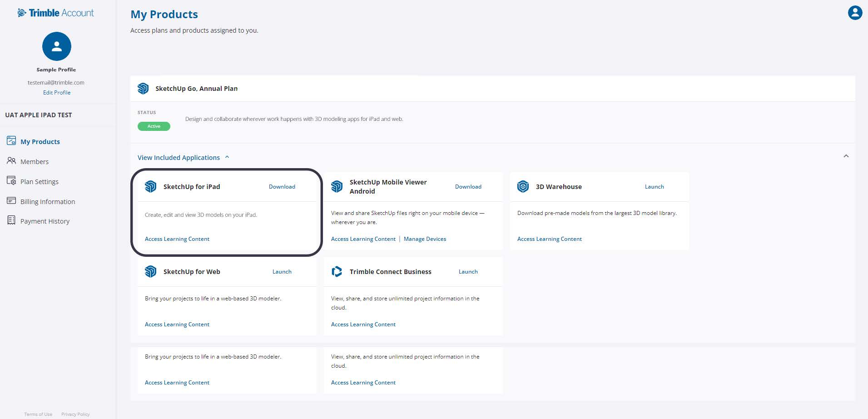The width and height of the screenshot is (868, 419).
Task: Click the 3D Warehouse app icon
Action: pyautogui.click(x=523, y=187)
